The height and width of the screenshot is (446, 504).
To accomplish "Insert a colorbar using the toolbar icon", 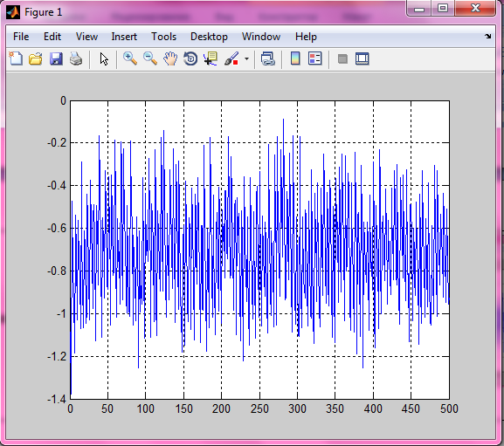I will coord(295,58).
